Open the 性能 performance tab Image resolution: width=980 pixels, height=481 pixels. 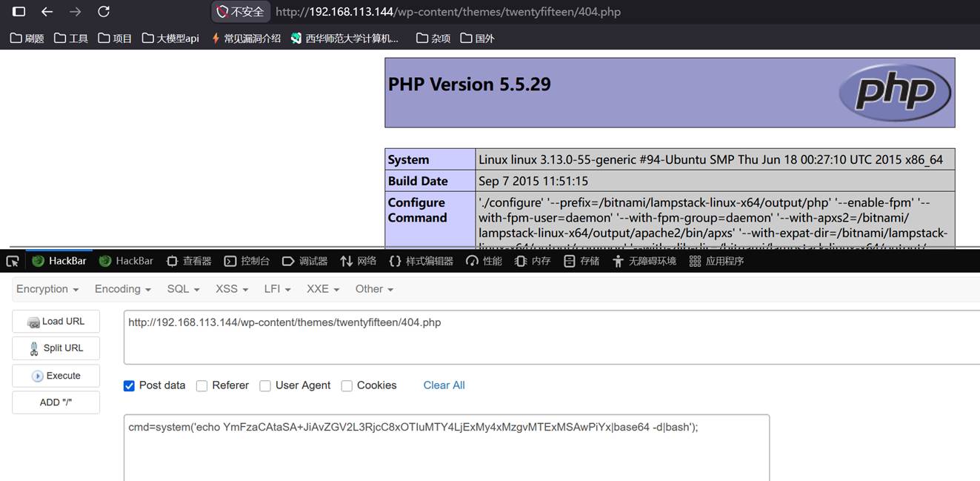coord(484,261)
